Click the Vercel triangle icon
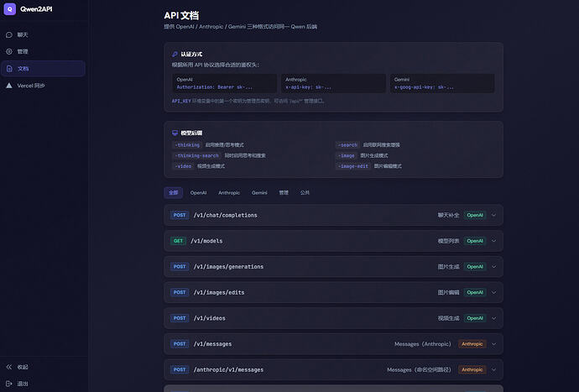The height and width of the screenshot is (392, 579). click(9, 86)
